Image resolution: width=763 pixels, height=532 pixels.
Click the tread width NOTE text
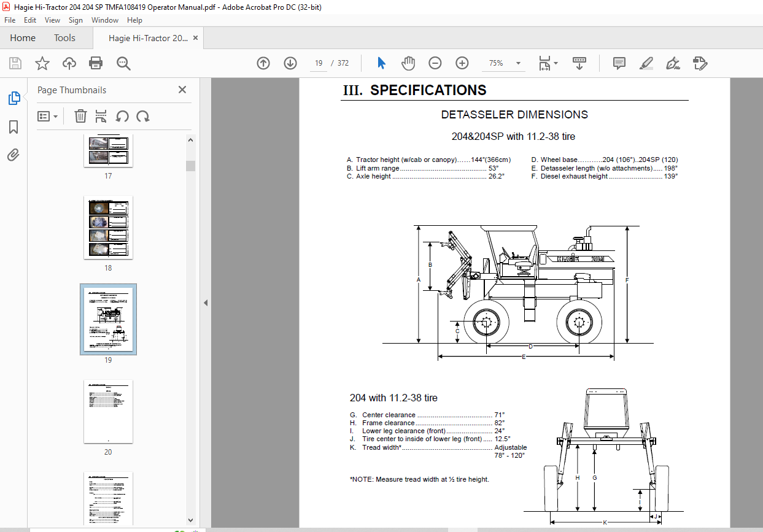419,479
